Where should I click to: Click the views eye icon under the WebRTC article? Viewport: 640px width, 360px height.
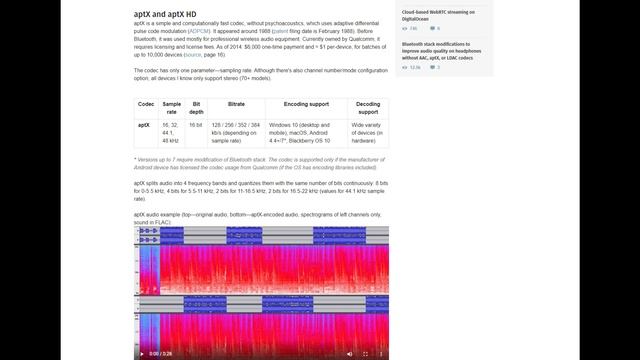[x=404, y=29]
